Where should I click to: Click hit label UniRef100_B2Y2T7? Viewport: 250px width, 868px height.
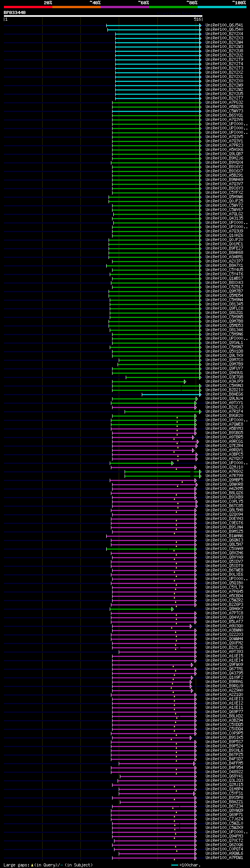pyautogui.click(x=224, y=98)
